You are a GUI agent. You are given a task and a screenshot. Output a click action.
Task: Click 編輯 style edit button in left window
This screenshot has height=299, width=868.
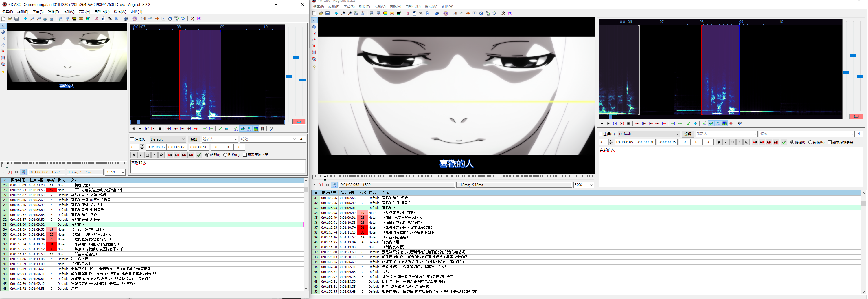194,139
